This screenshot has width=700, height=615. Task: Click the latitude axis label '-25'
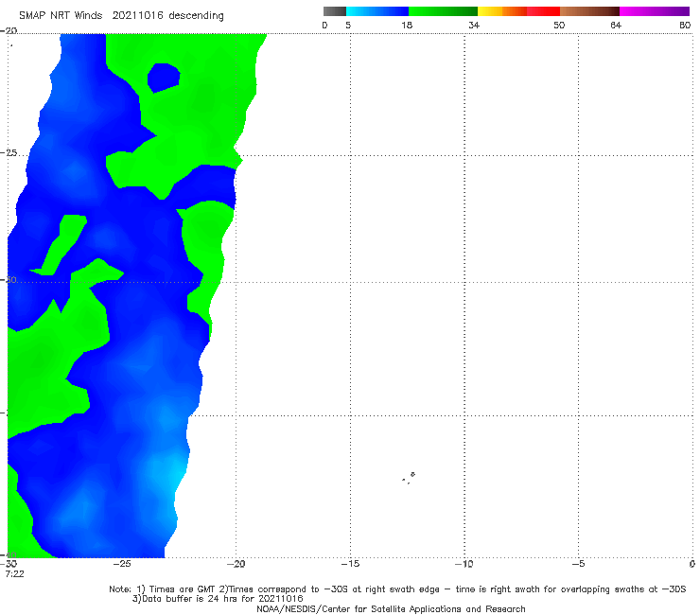(x=9, y=153)
